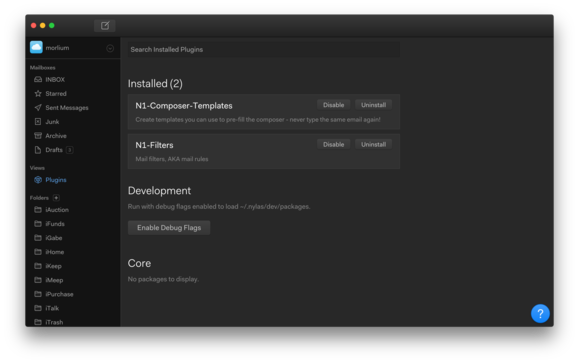Screen dimensions: 579x363
Task: Compose a new message with pencil icon
Action: pos(105,25)
